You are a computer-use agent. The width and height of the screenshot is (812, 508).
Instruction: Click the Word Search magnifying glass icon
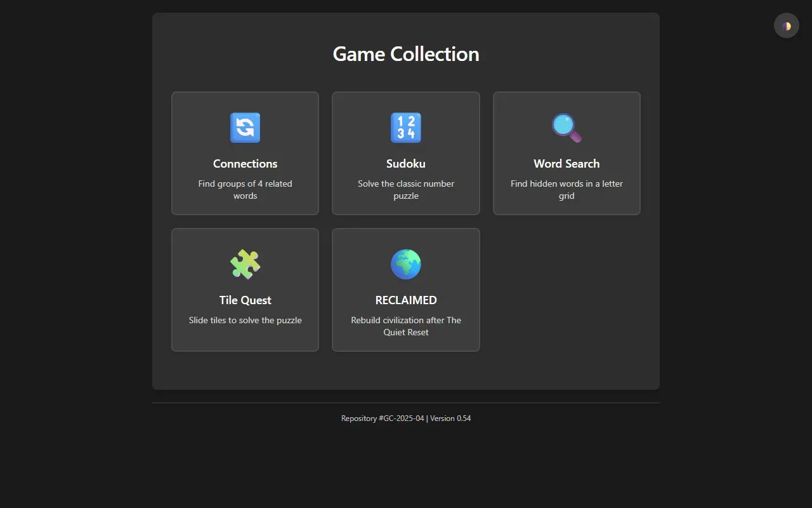(566, 128)
